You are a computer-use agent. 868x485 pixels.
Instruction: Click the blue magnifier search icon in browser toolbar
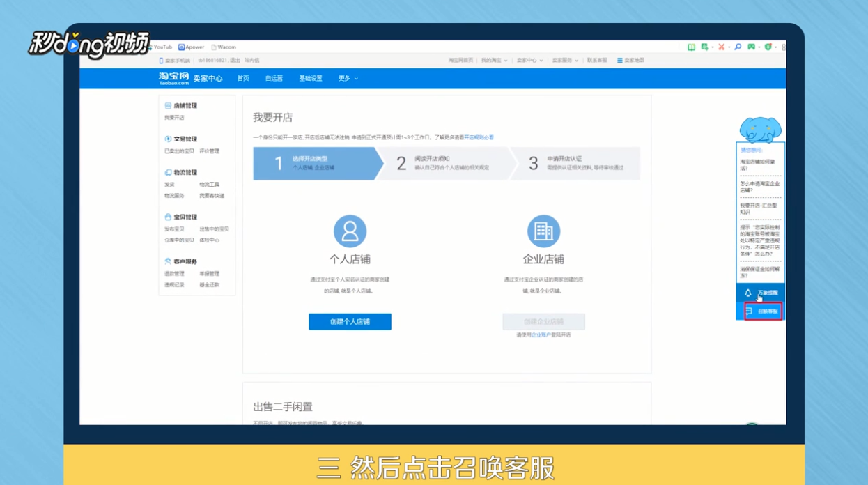(738, 47)
